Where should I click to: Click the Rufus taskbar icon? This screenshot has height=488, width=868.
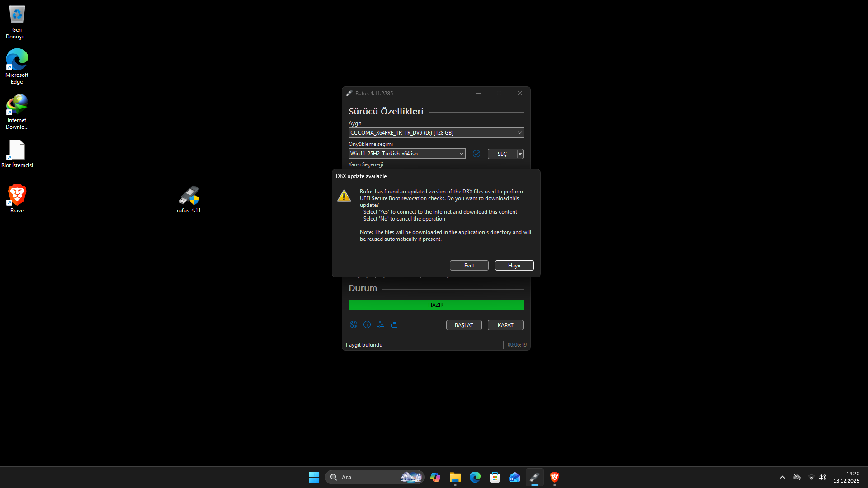click(535, 477)
